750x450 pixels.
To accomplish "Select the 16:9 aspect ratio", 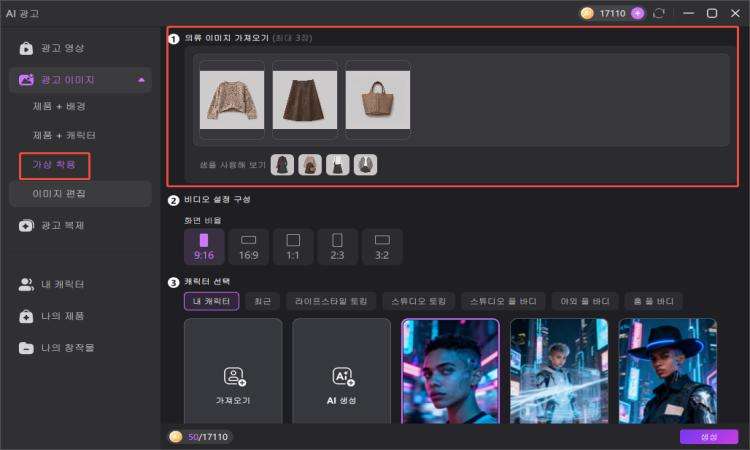I will pos(248,247).
